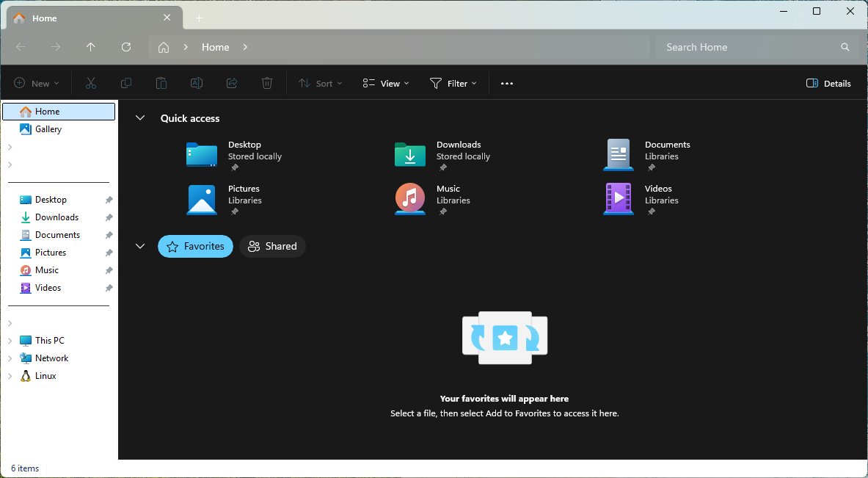This screenshot has width=868, height=478.
Task: Click the Cut scissors icon in toolbar
Action: pos(91,83)
